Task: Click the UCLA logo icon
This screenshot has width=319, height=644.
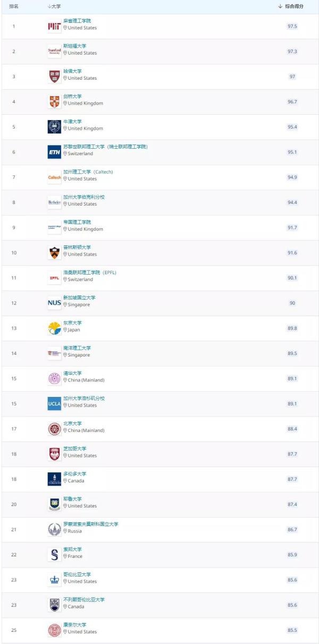Action: pos(54,404)
